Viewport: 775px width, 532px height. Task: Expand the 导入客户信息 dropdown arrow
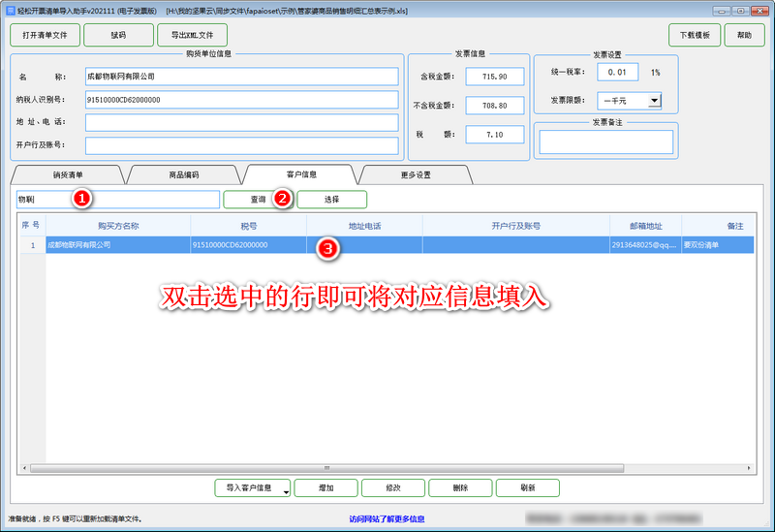tap(286, 492)
